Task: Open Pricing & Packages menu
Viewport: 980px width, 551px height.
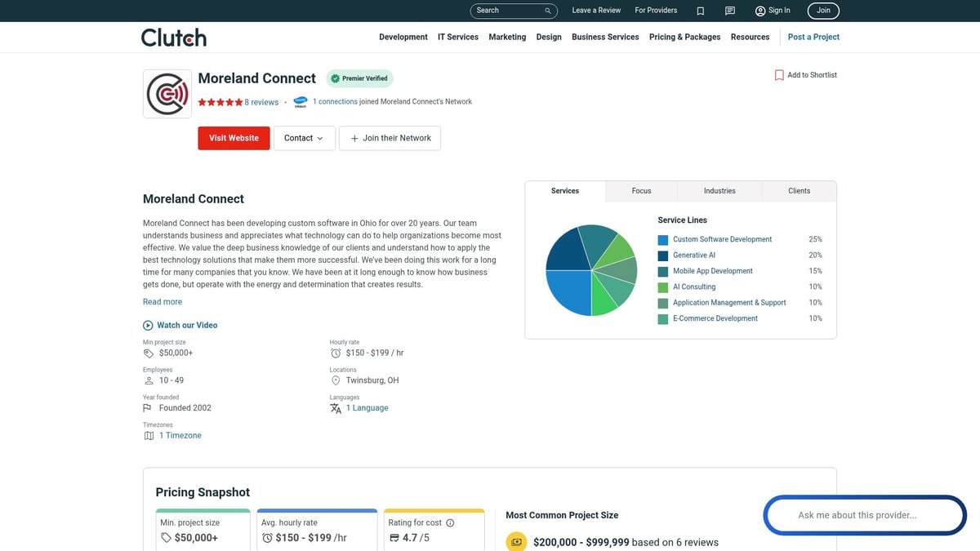Action: [x=685, y=37]
